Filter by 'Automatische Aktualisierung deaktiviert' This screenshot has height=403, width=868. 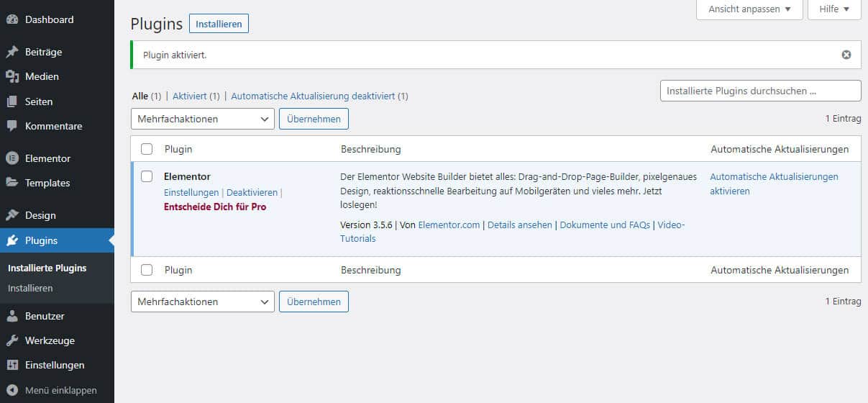pos(313,96)
